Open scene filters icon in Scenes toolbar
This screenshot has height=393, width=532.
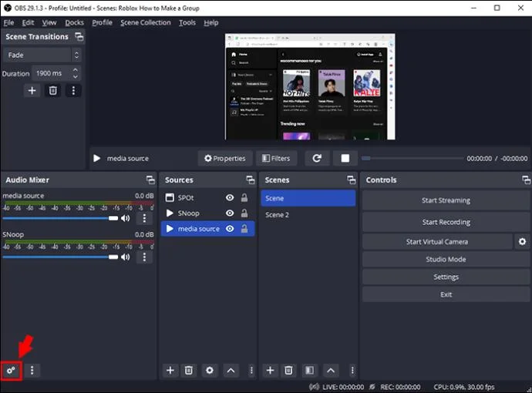309,371
